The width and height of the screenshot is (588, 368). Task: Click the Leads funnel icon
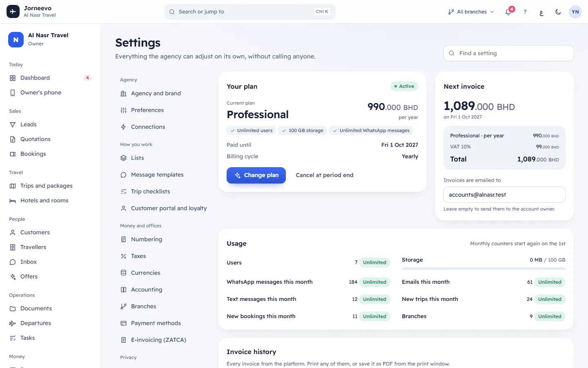click(x=13, y=124)
